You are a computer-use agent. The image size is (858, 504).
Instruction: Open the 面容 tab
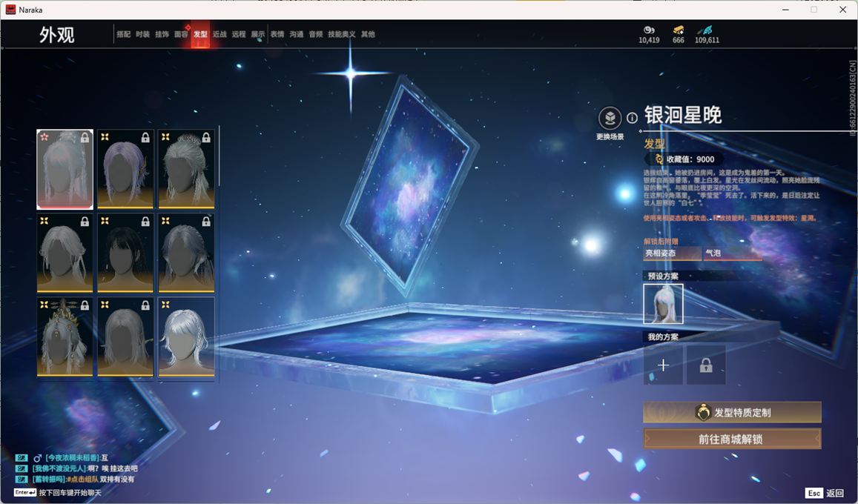[x=181, y=34]
